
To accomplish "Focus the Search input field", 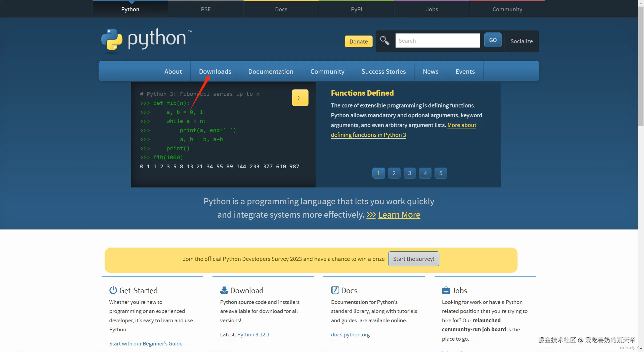I will point(437,41).
